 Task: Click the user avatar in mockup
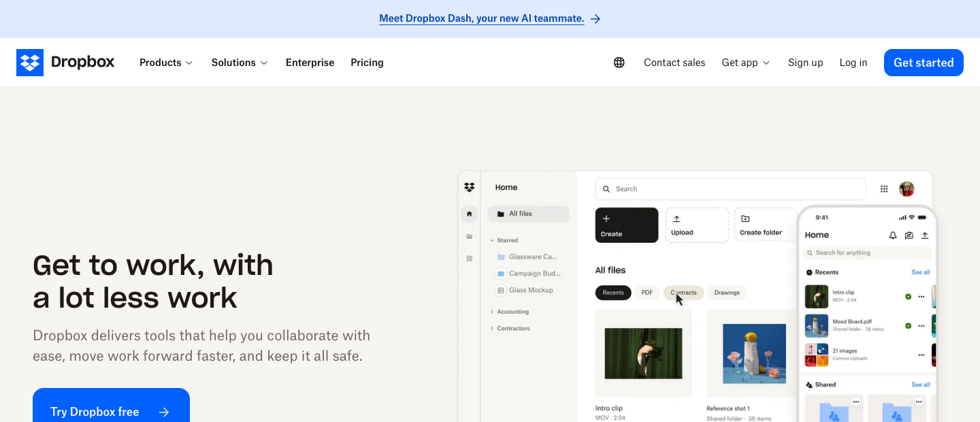coord(906,189)
